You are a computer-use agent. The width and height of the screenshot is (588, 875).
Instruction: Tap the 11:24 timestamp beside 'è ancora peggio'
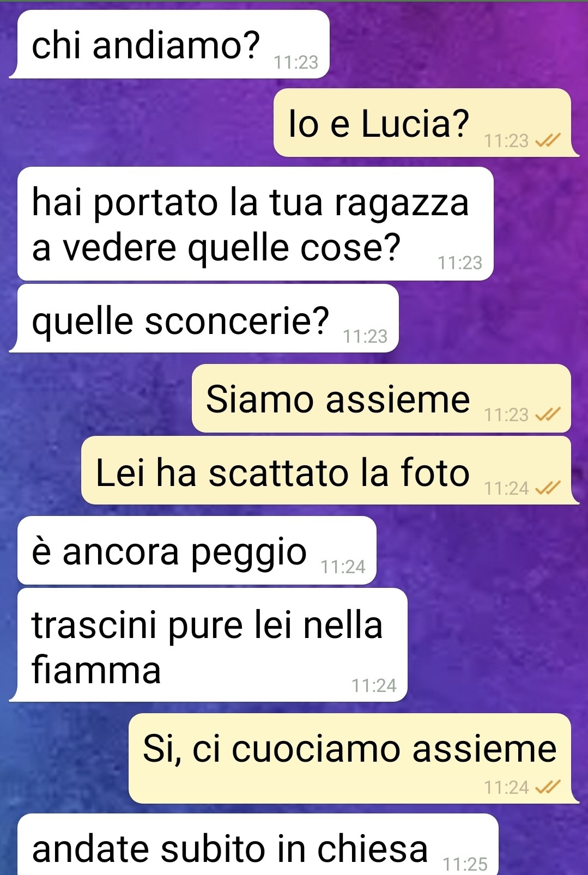click(x=343, y=567)
